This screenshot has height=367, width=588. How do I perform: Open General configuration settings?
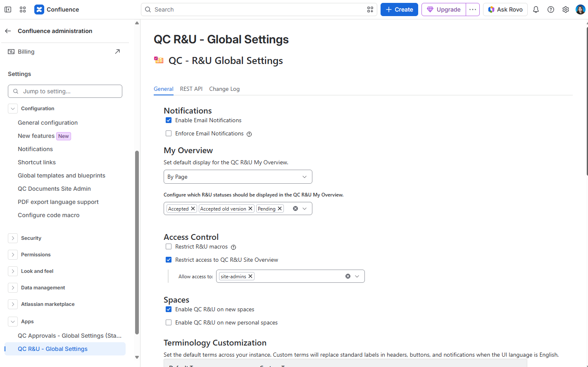pyautogui.click(x=48, y=123)
